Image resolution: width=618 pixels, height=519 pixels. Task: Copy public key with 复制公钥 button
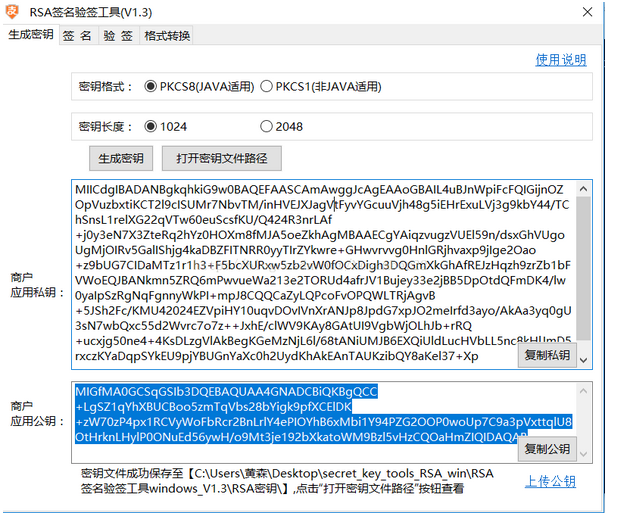point(547,449)
